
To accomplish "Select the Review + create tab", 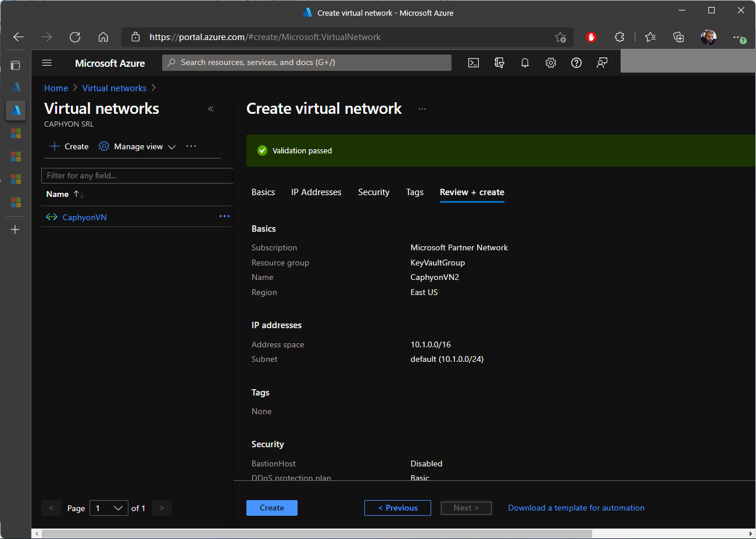I will pos(472,192).
